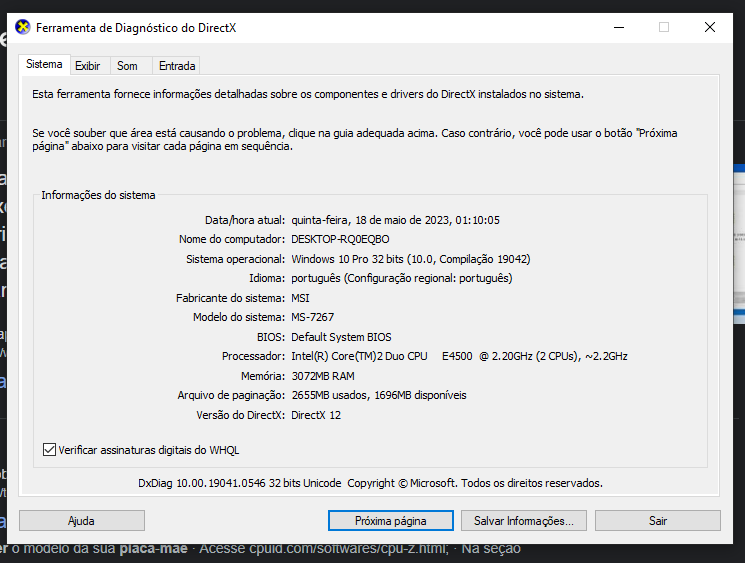Click the Versão do DirectX label
Image resolution: width=745 pixels, height=563 pixels.
240,415
